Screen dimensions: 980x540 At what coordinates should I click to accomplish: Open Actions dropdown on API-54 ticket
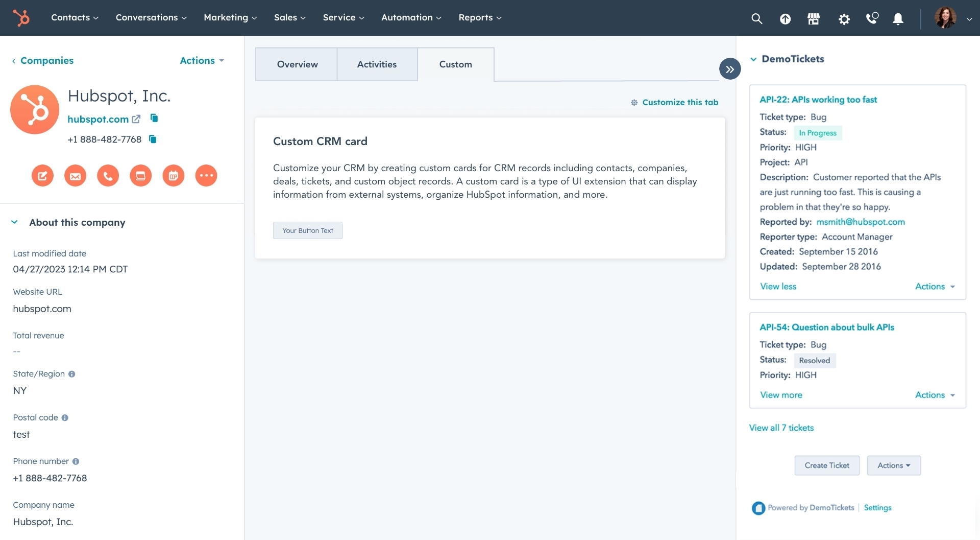pyautogui.click(x=935, y=395)
